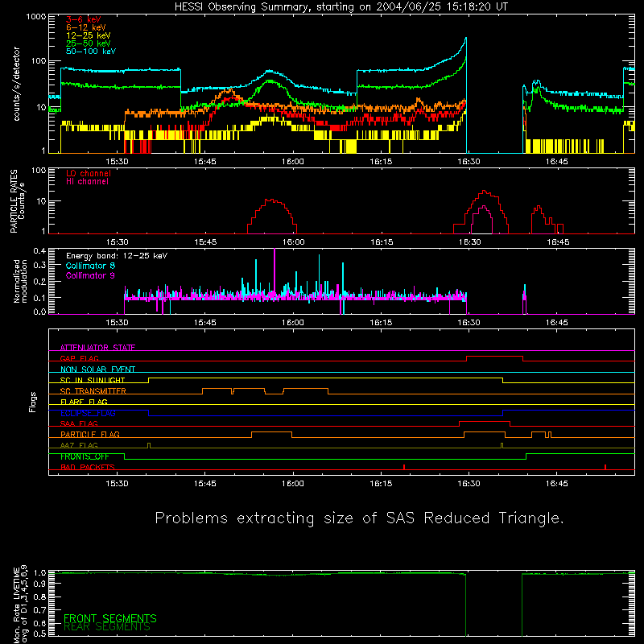Click the 0.4 y-axis label on modulation plot
Screen dimensions: 644x644
(x=39, y=251)
